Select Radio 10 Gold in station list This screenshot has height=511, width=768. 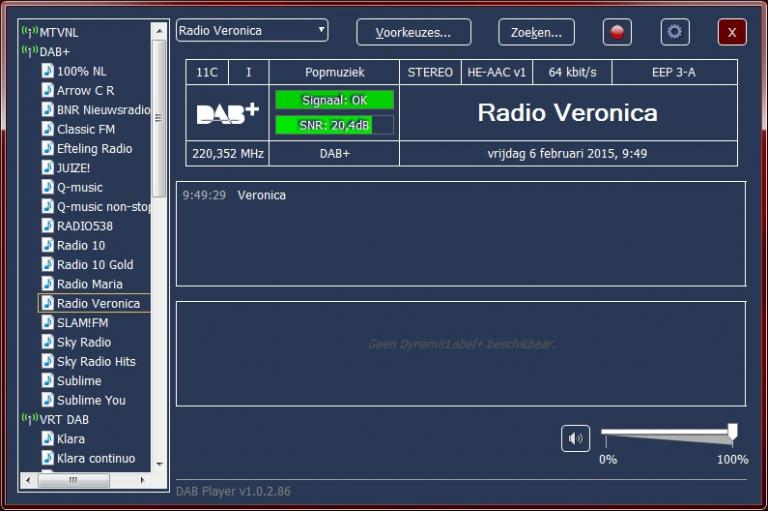[95, 265]
